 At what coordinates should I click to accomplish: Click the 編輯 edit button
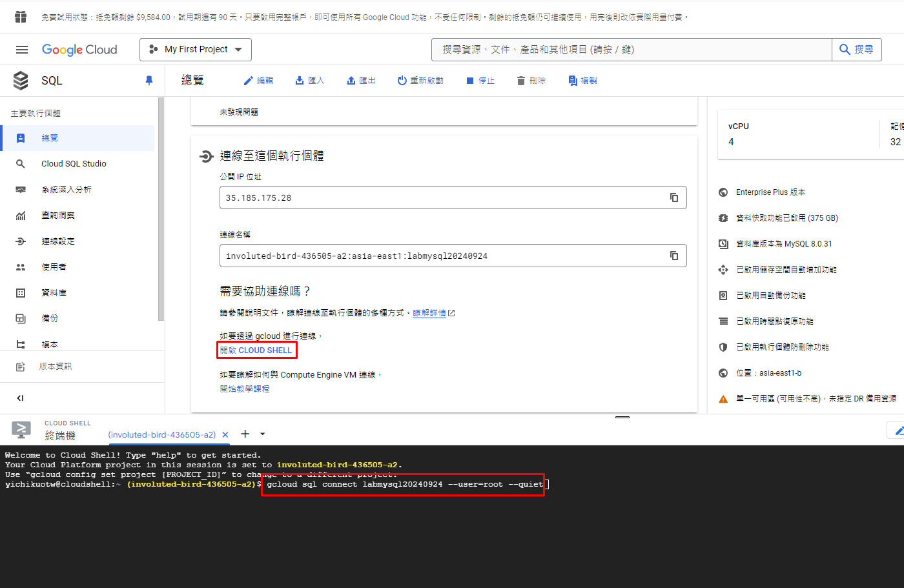pos(258,81)
